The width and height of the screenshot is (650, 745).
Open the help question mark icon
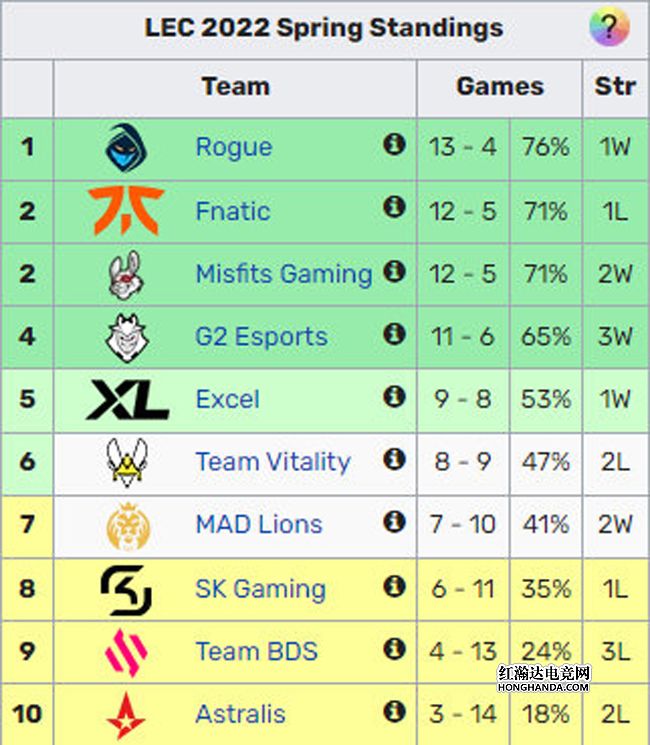[x=609, y=27]
